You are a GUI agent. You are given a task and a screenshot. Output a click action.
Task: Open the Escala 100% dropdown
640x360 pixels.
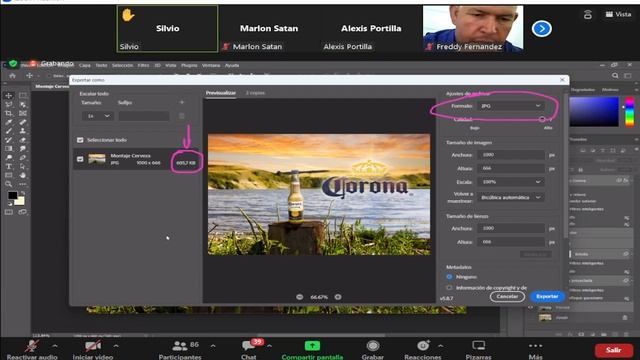pos(511,182)
